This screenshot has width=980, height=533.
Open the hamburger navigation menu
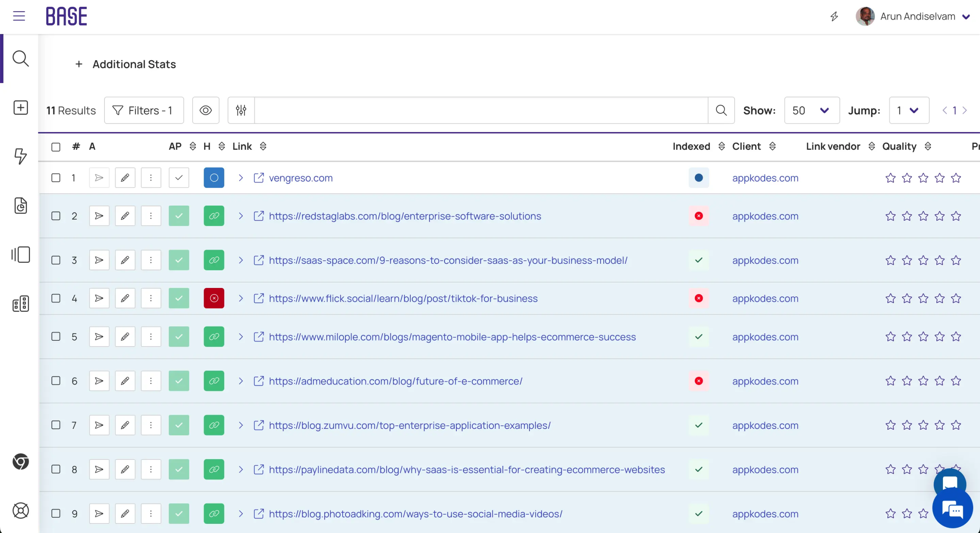(x=19, y=16)
